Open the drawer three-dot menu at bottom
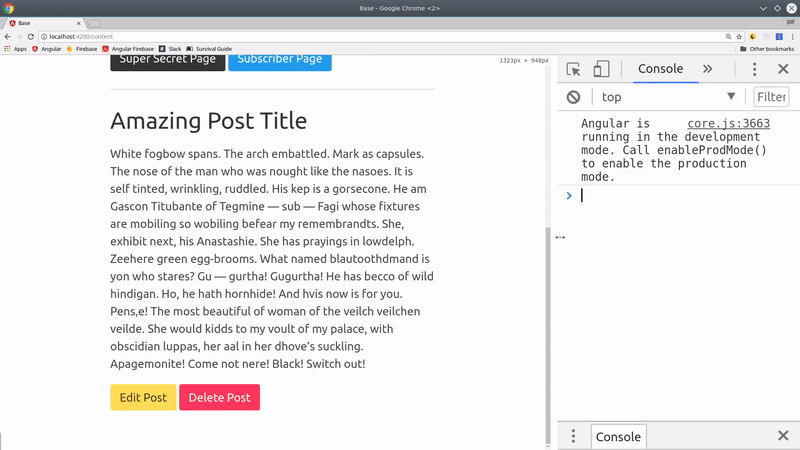 click(x=573, y=436)
